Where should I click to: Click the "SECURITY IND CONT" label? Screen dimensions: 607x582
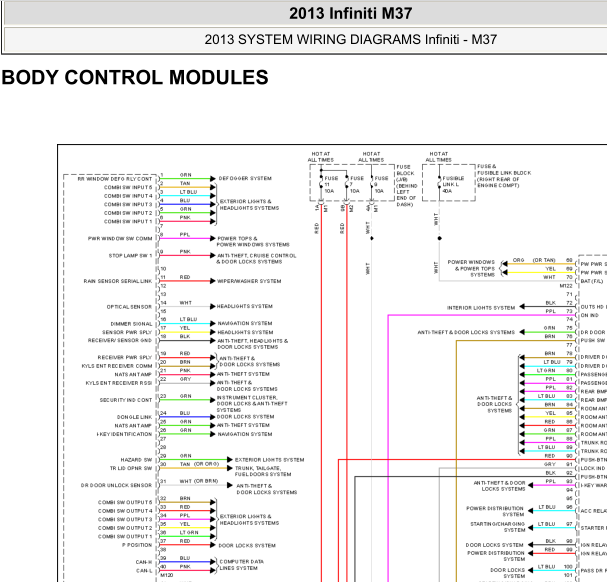coord(126,400)
